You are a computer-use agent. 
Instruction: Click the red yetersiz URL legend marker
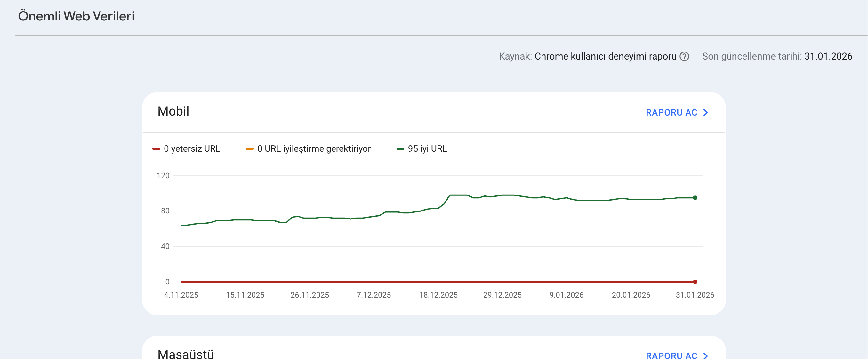click(x=156, y=149)
